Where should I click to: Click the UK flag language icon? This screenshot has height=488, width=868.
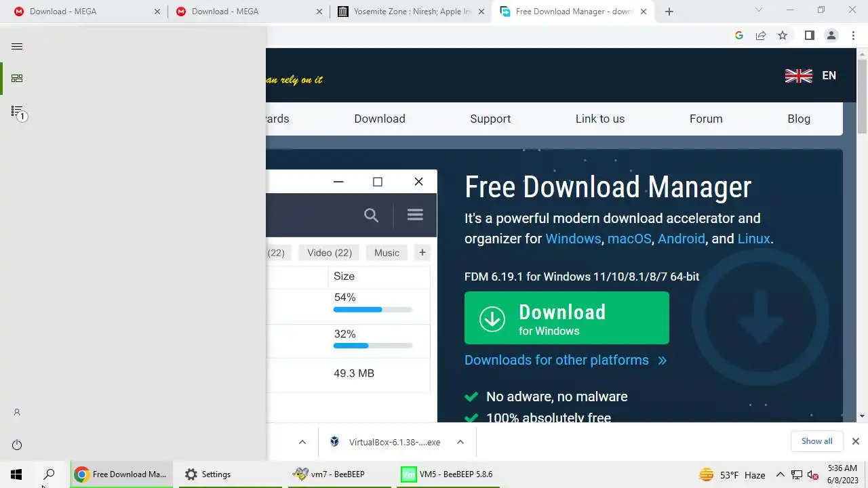(x=799, y=76)
